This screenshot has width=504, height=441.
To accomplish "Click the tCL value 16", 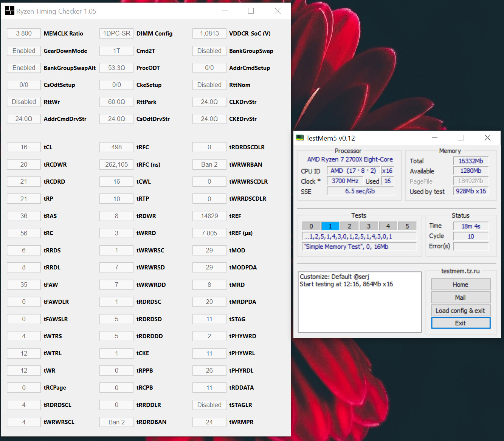I will point(24,147).
